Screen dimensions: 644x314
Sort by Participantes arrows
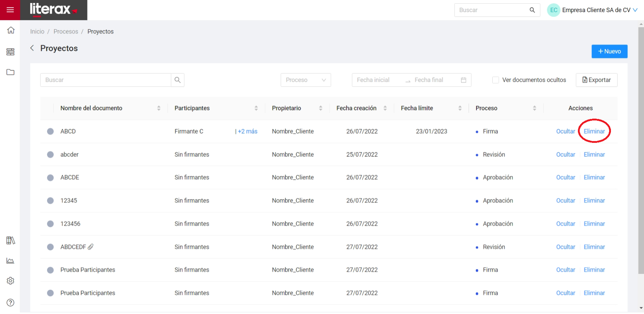(256, 108)
